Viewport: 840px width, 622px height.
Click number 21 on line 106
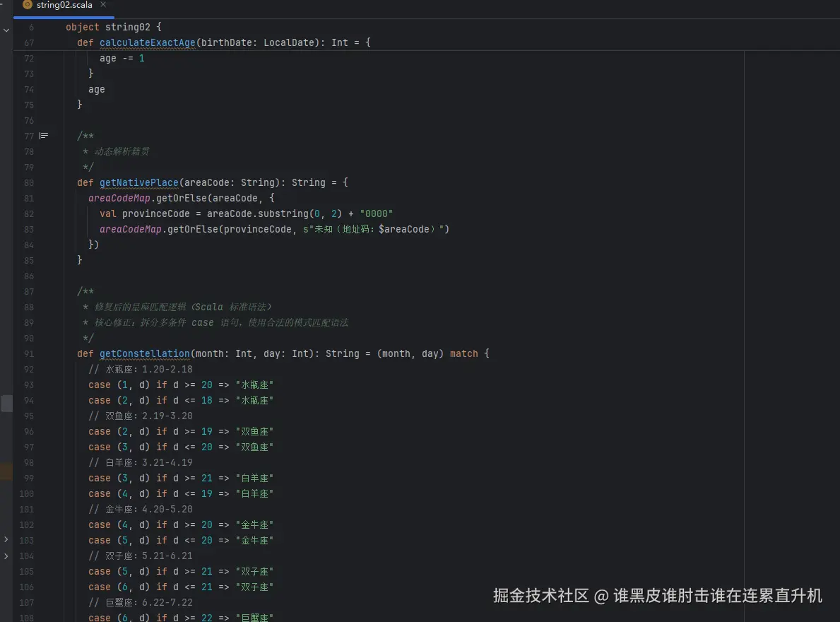(207, 587)
